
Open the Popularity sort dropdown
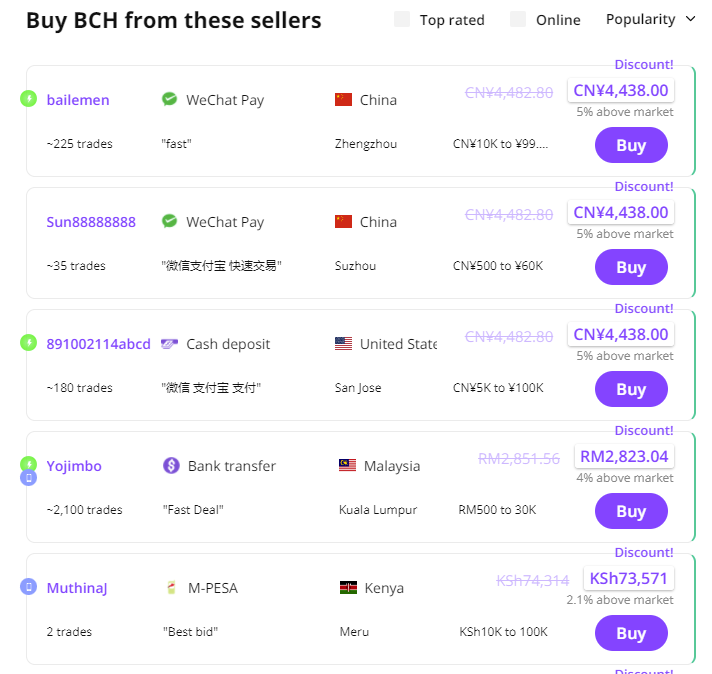[x=650, y=19]
